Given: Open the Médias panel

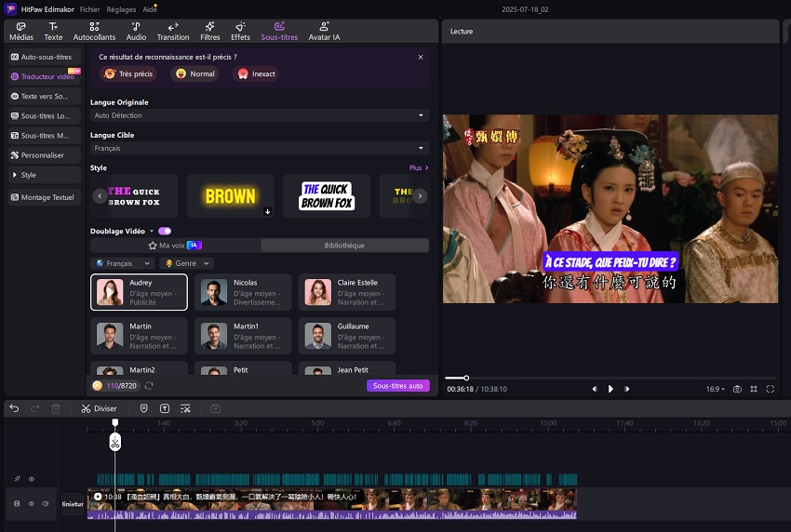Looking at the screenshot, I should pyautogui.click(x=21, y=32).
